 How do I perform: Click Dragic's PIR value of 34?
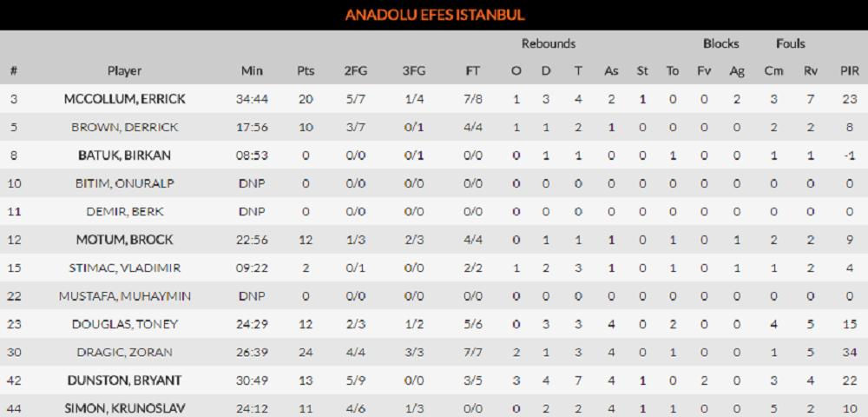coord(849,353)
